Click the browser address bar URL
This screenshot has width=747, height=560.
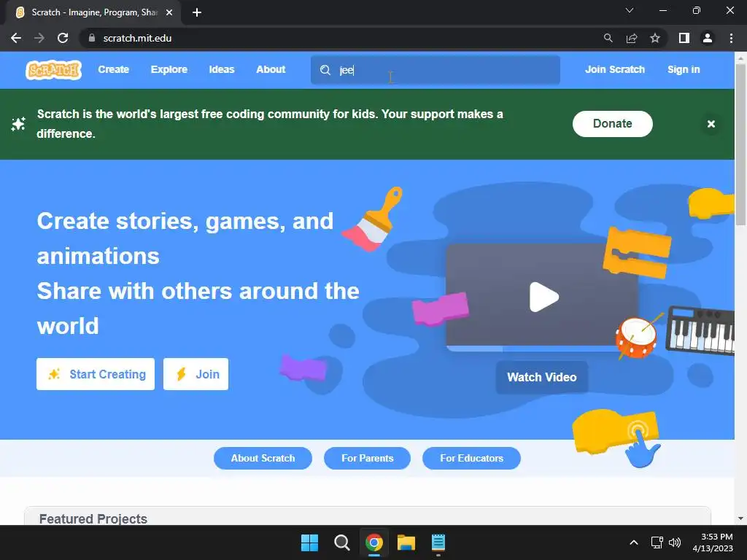(137, 38)
